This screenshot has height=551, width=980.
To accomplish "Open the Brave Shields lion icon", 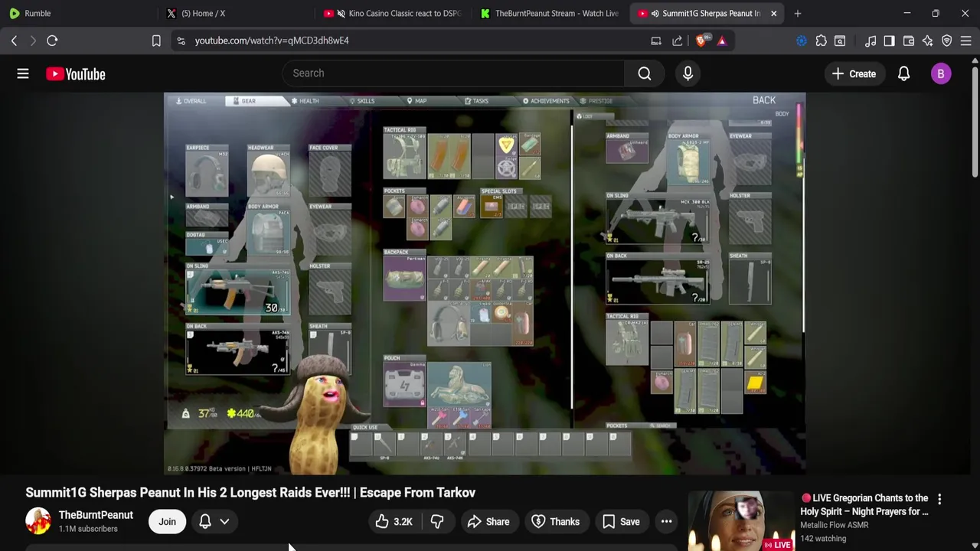I will 701,41.
